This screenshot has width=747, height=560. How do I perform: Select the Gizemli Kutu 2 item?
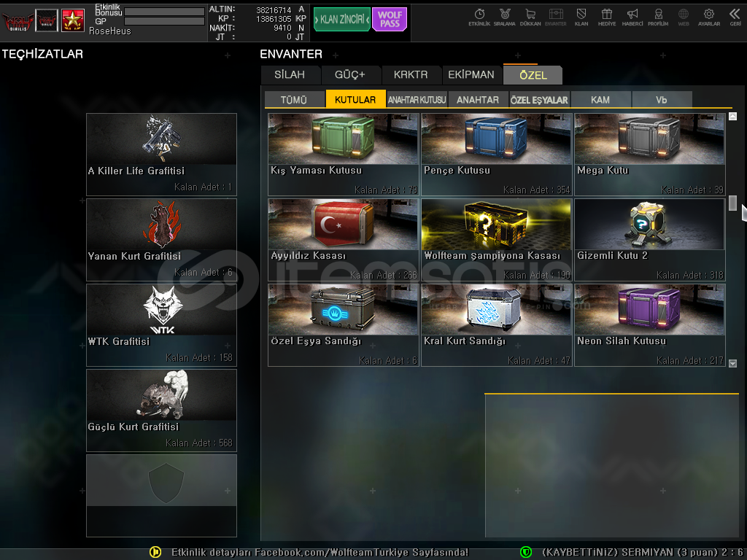[650, 239]
